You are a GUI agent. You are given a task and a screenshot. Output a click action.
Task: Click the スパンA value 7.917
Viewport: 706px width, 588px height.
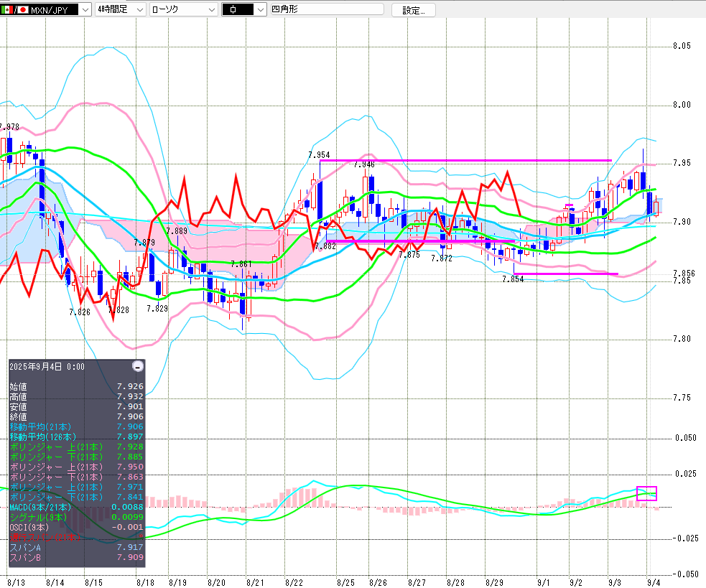pos(130,548)
